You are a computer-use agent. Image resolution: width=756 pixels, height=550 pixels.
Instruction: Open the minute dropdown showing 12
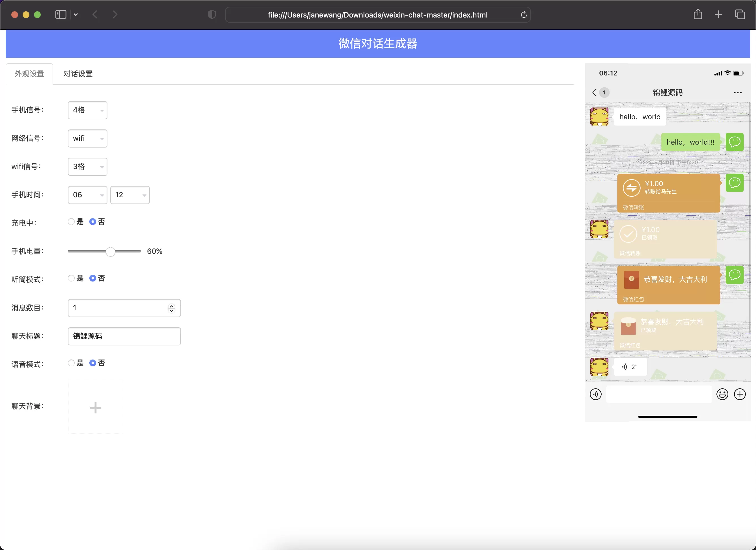pyautogui.click(x=130, y=195)
